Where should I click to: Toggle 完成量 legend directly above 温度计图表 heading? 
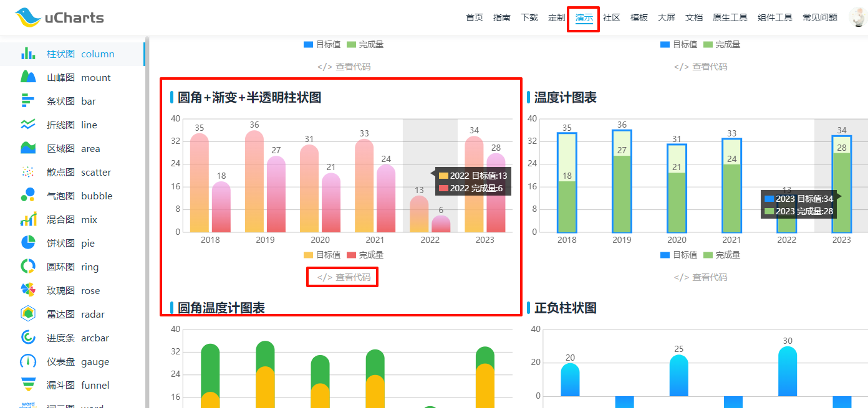coord(722,44)
